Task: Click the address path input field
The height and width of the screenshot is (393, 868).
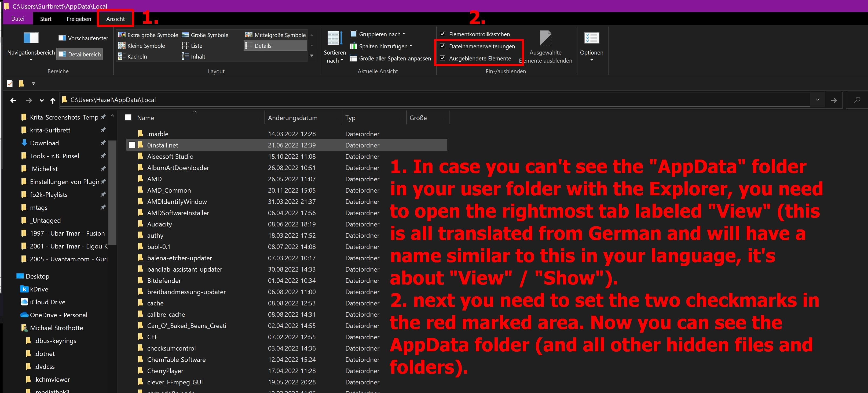Action: (404, 100)
